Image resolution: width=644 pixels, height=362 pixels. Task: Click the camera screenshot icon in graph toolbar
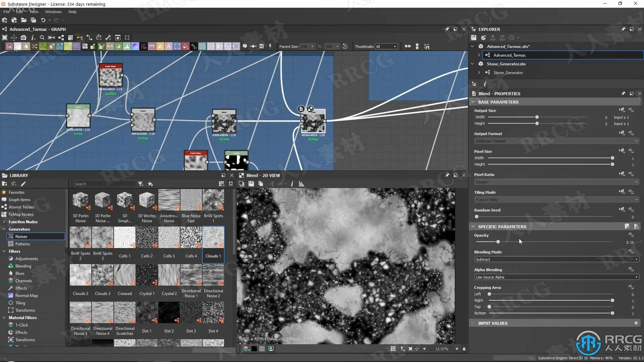tap(23, 38)
